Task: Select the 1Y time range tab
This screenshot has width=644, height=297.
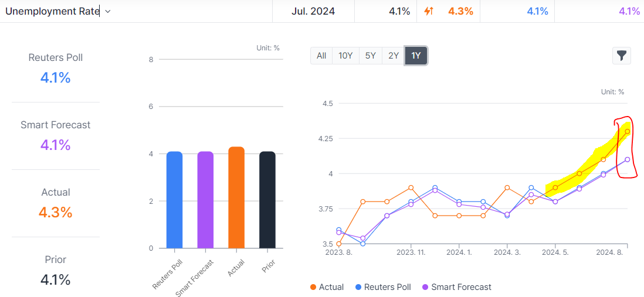Action: coord(416,56)
